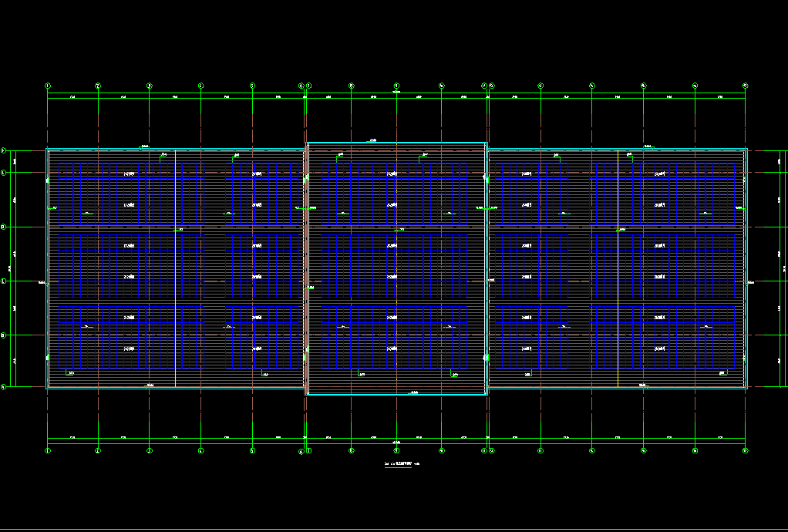788x532 pixels.
Task: Click the cyan bottom edge of the central section
Action: point(396,395)
